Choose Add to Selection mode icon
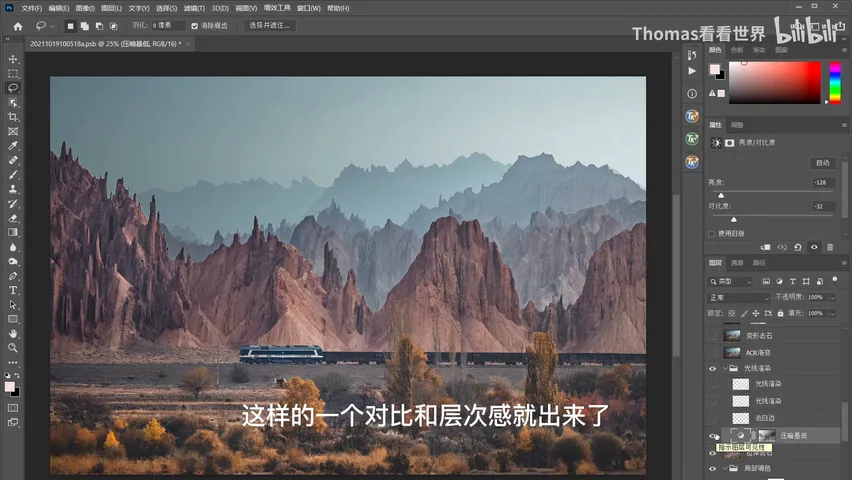The image size is (852, 480). [85, 26]
